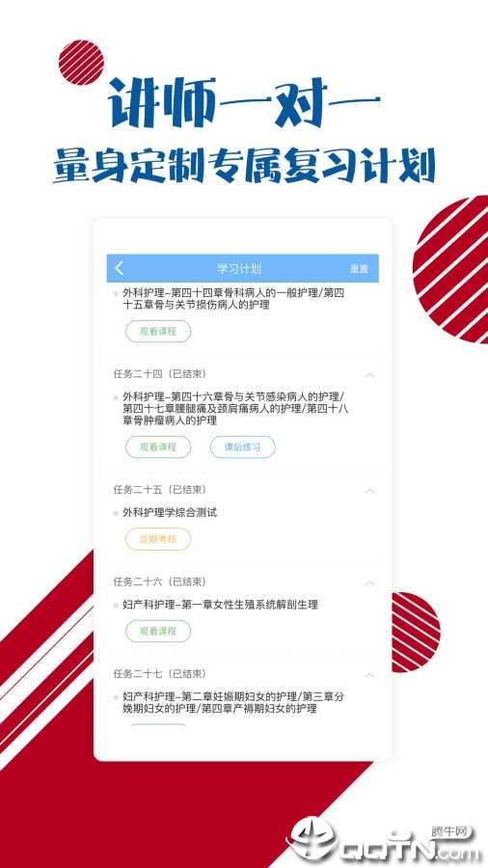
Task: Collapse 任务二十四 section chevron
Action: 369,375
